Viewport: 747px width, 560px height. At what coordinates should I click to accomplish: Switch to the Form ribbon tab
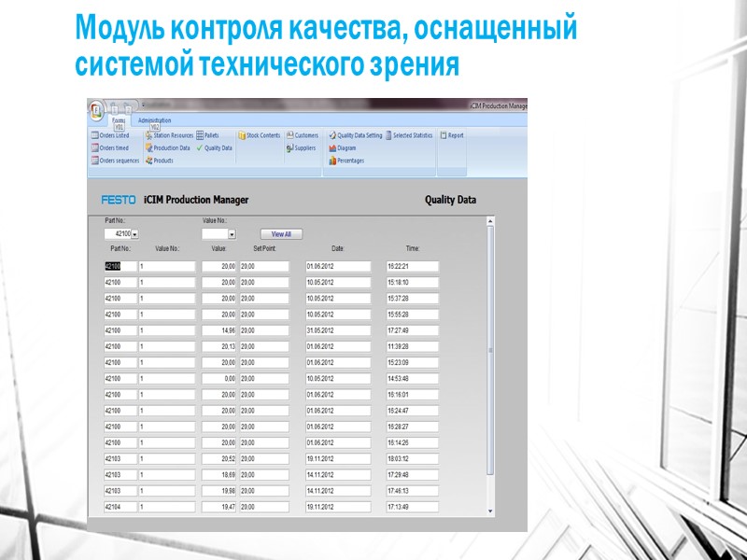[119, 121]
